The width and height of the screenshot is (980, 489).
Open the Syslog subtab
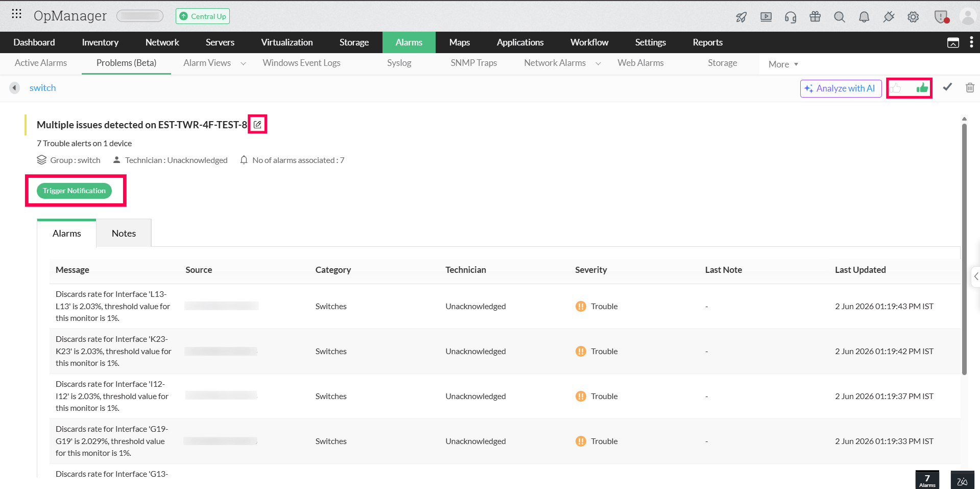pos(399,63)
